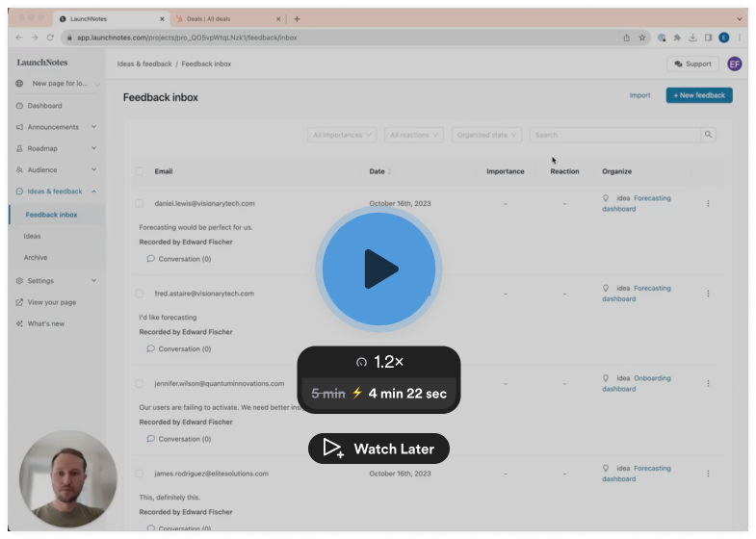Viewport: 756px width, 539px height.
Task: Click the Watch Later button
Action: pos(379,449)
